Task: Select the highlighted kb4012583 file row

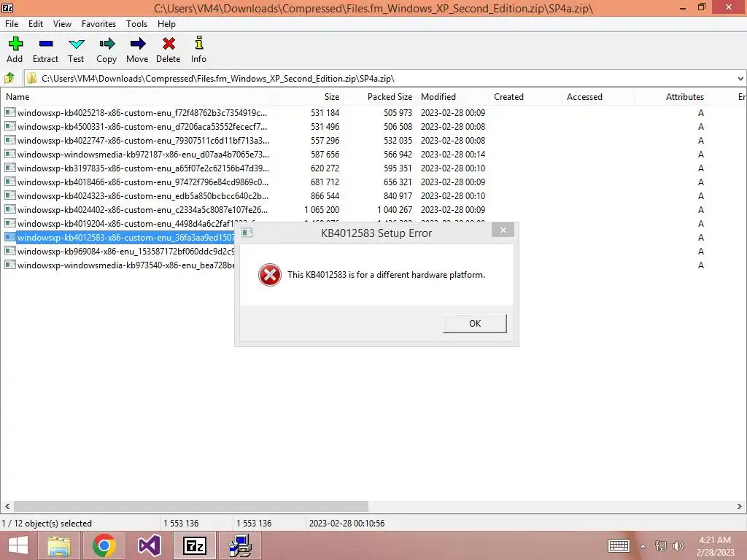Action: [119, 237]
